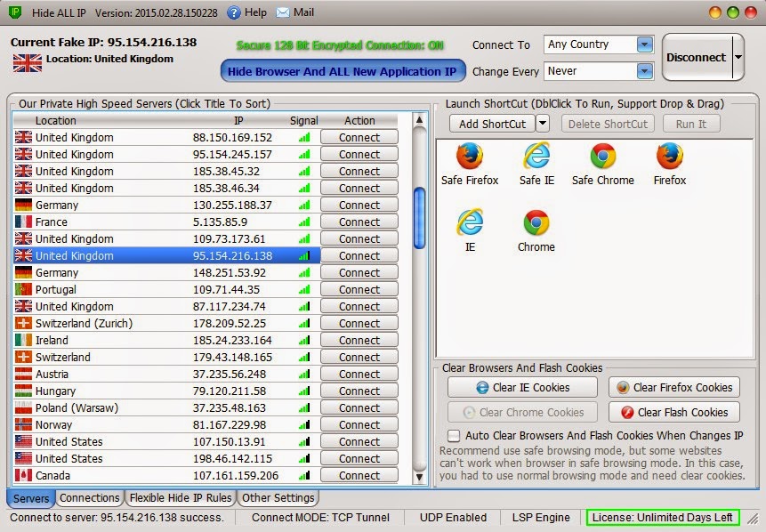Click Clear Flash Cookies button

point(674,412)
